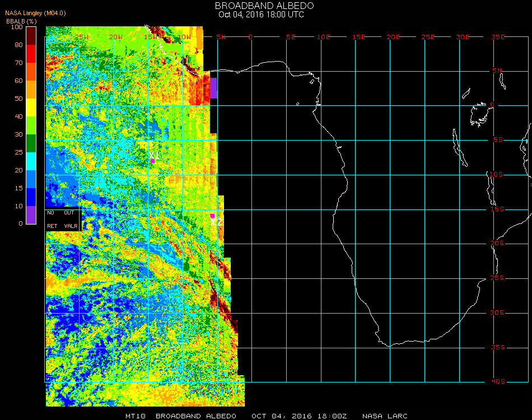Click the '15S' latitude label
Viewport: 532px width, 420px height.
pos(497,209)
